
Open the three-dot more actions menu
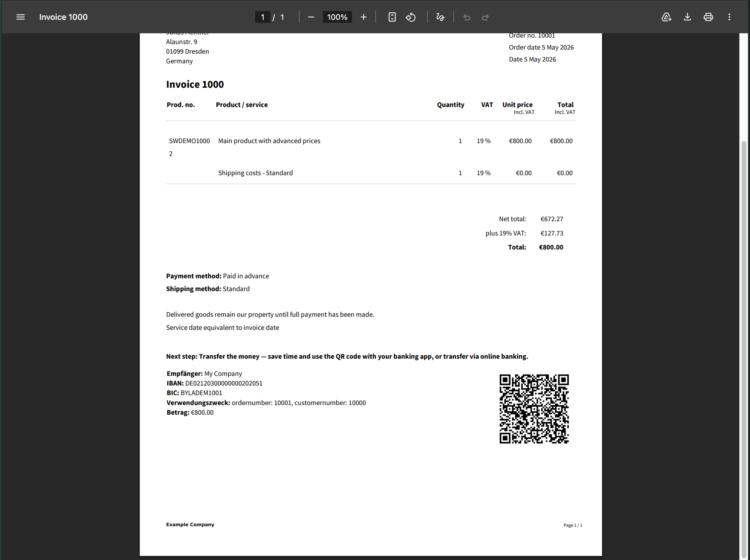(729, 17)
